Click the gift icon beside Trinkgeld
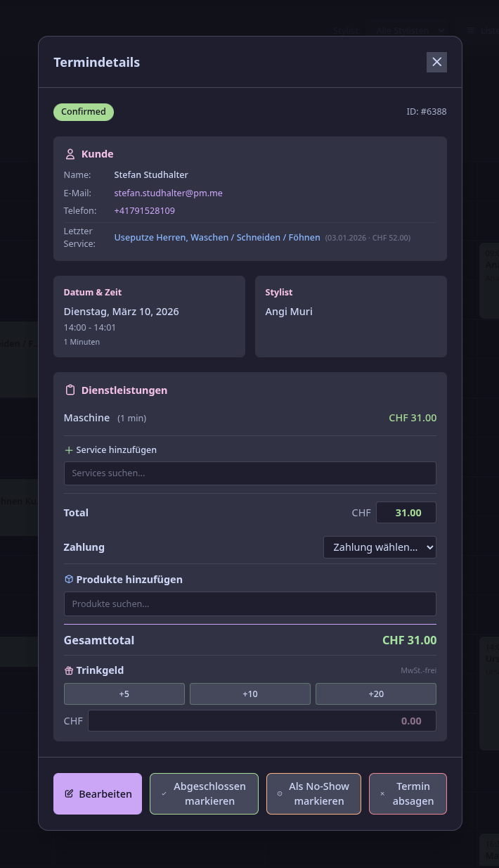499x868 pixels. pos(68,670)
